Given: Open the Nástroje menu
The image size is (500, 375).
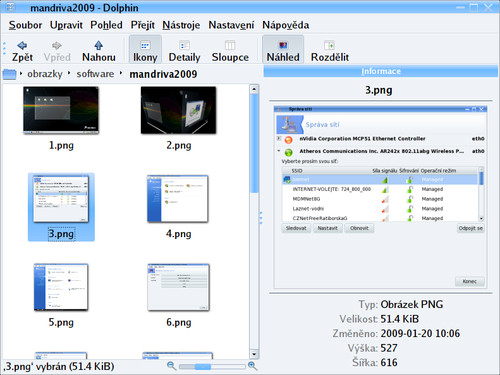Looking at the screenshot, I should (x=181, y=25).
